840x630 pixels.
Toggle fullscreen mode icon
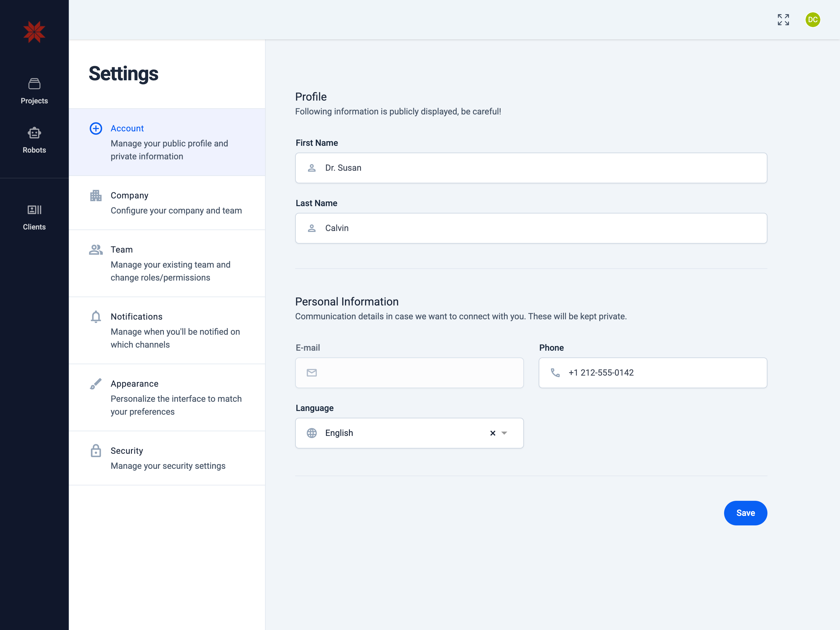783,20
